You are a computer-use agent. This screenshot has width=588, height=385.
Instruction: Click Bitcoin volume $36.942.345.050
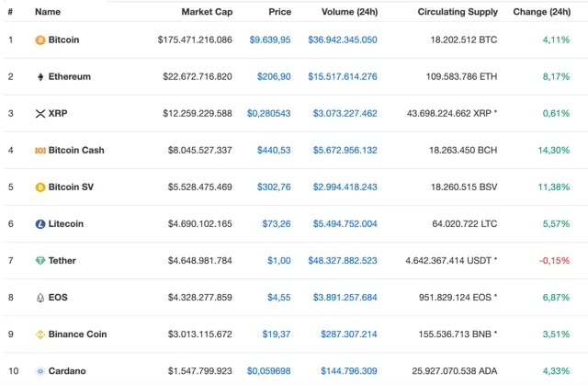point(343,40)
